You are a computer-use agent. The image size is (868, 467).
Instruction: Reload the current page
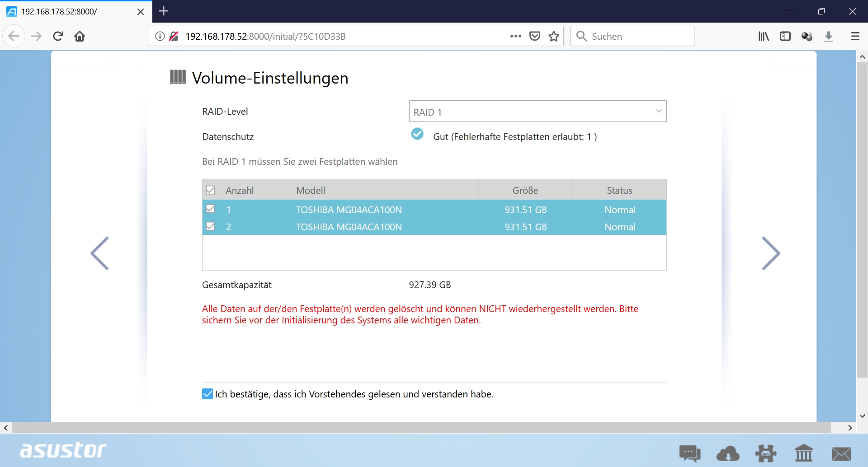(58, 36)
